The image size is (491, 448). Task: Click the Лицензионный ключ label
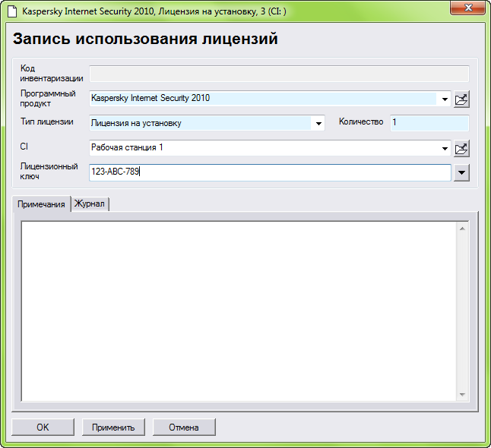(49, 171)
